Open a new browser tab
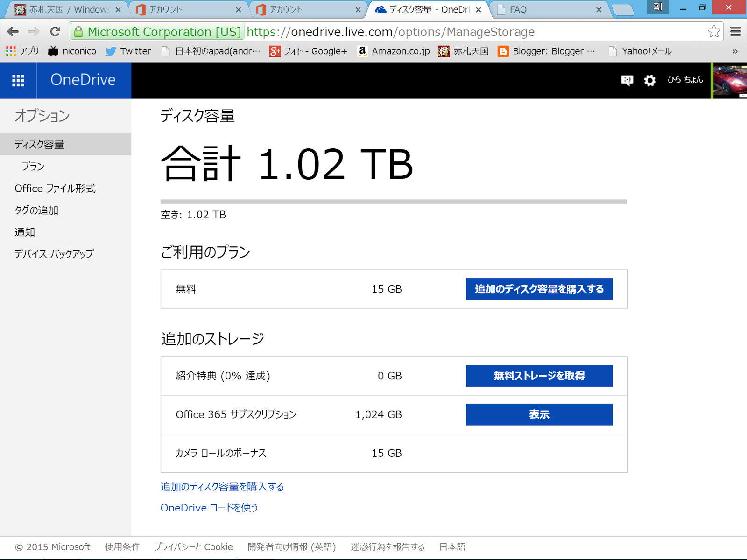747x560 pixels. tap(623, 10)
